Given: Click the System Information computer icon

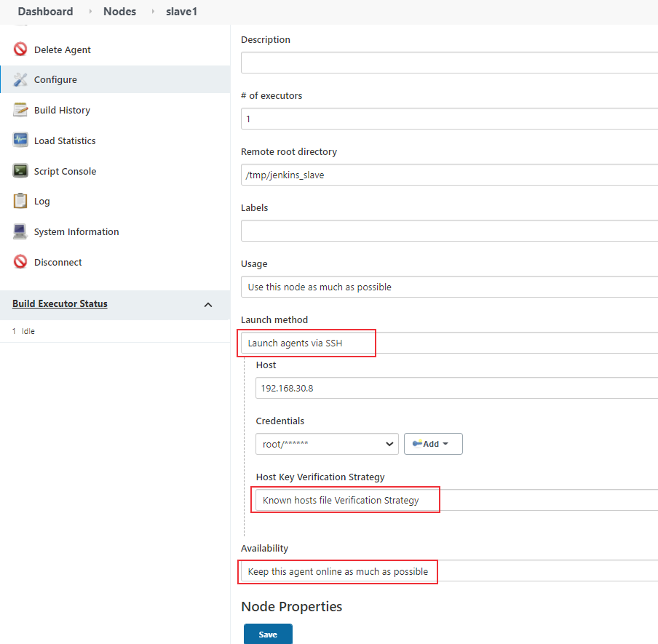Looking at the screenshot, I should [20, 231].
